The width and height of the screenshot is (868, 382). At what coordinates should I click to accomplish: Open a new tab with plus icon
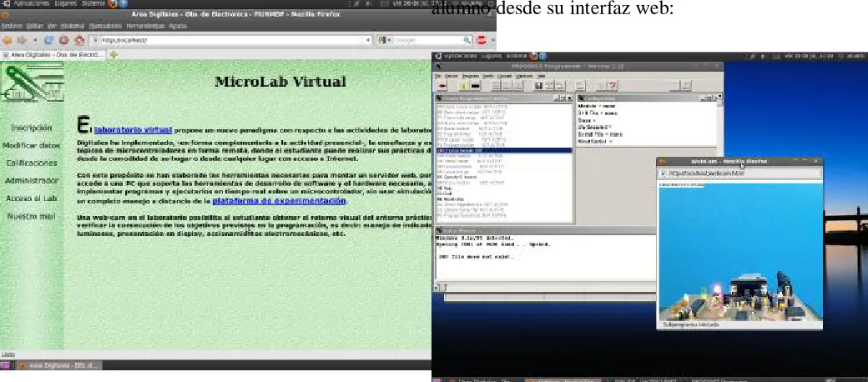tap(114, 55)
